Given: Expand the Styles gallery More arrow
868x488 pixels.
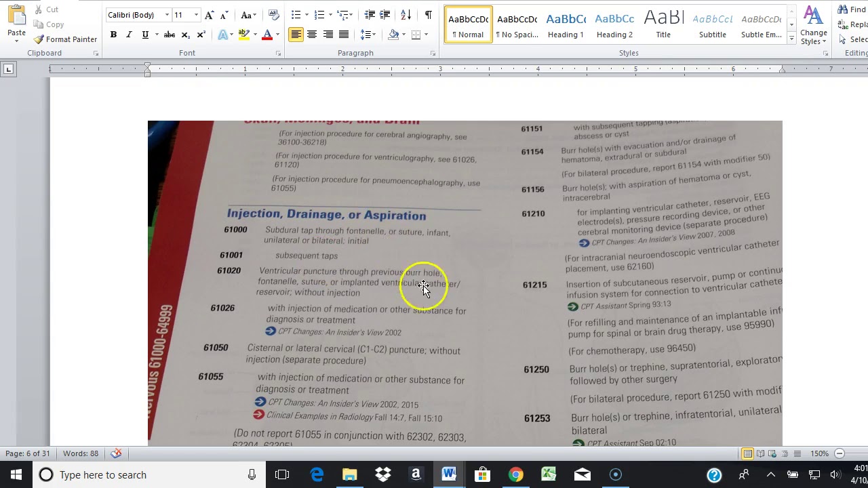Looking at the screenshot, I should click(x=791, y=39).
